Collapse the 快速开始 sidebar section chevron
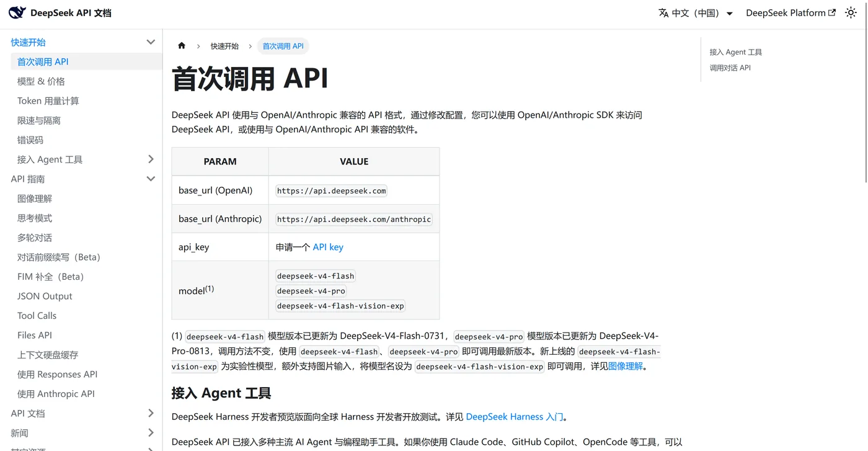This screenshot has height=451, width=868. point(151,42)
